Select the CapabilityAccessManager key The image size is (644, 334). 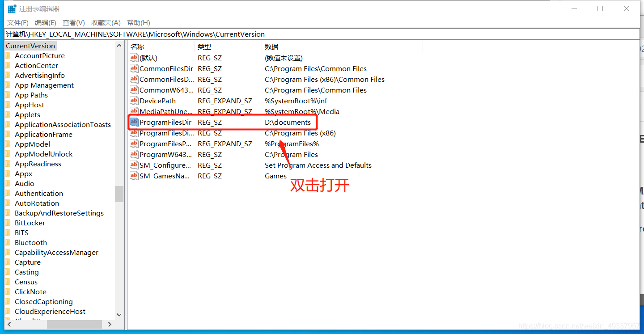[56, 253]
